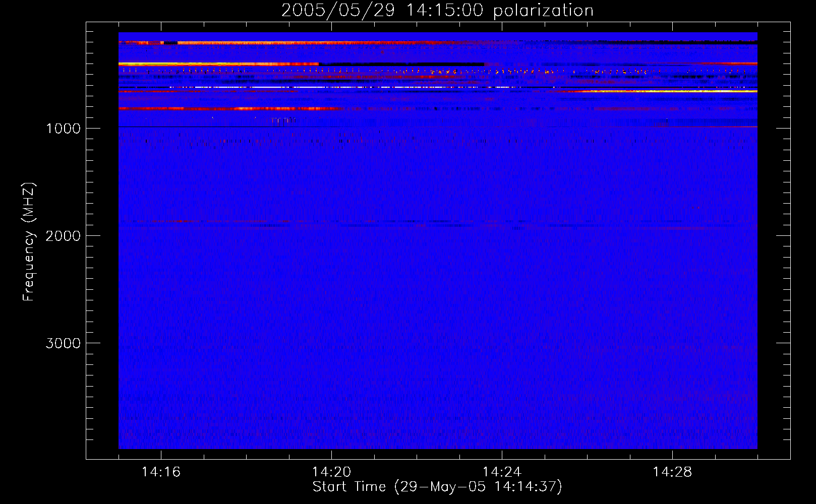Click the '2000' frequency tick label
The image size is (816, 504).
pos(63,236)
